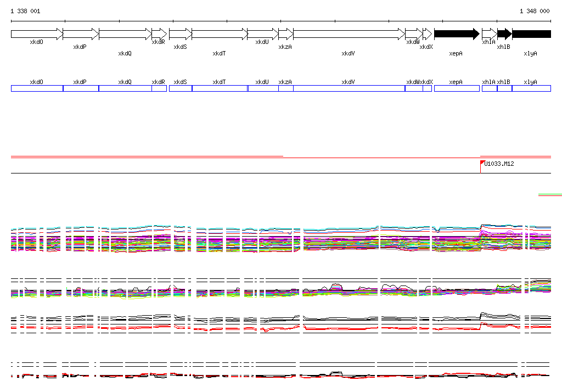Click the small xkdX gene arrow
The height and width of the screenshot is (392, 562).
point(427,34)
